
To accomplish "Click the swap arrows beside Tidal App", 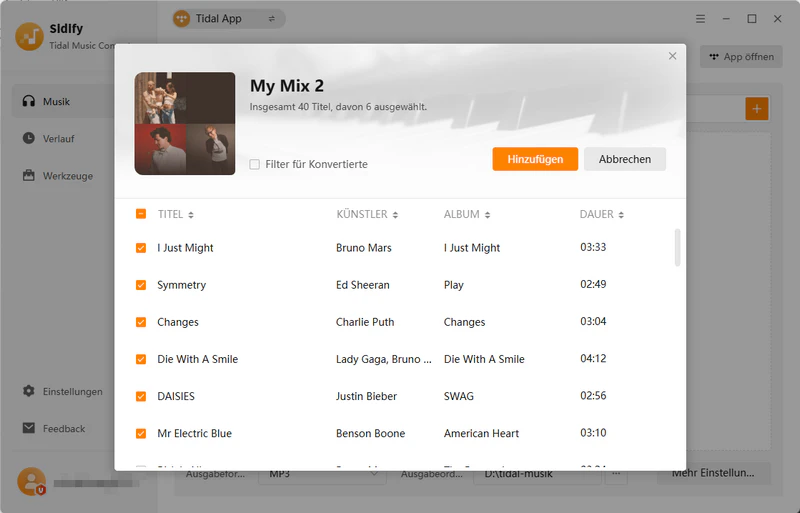I will point(271,19).
